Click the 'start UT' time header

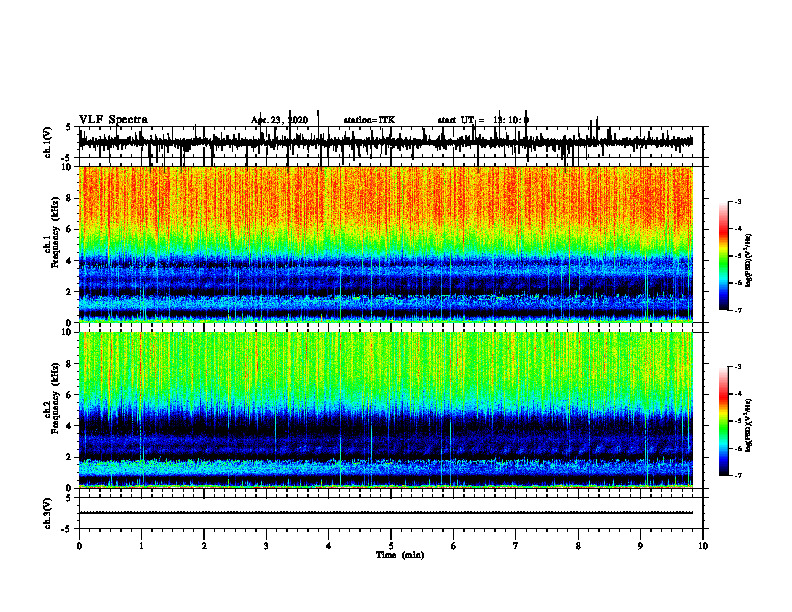483,120
